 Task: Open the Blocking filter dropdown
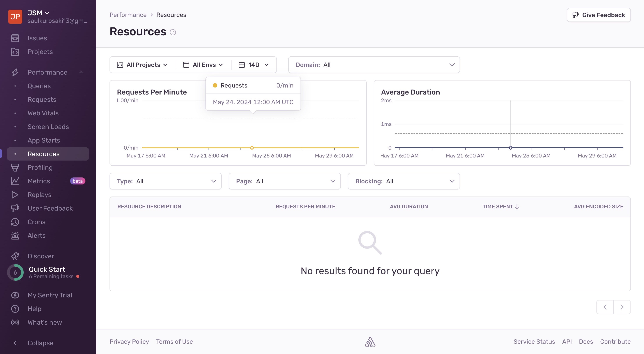coord(403,181)
